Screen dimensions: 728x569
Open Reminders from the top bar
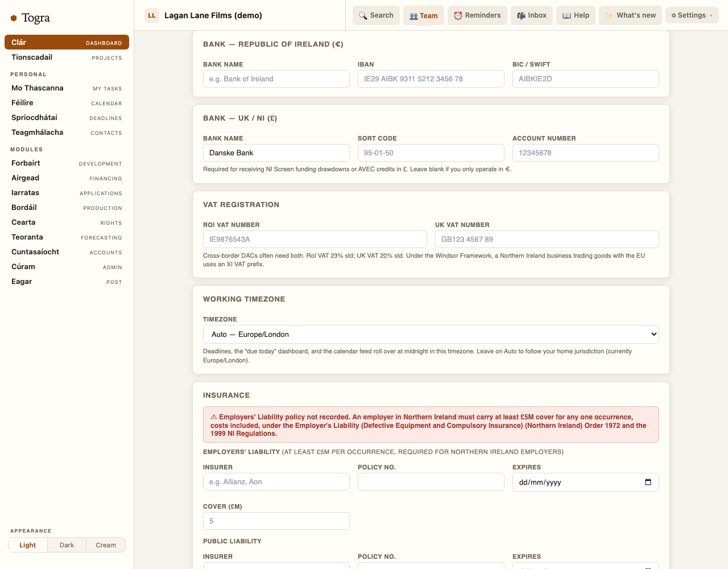click(x=477, y=15)
